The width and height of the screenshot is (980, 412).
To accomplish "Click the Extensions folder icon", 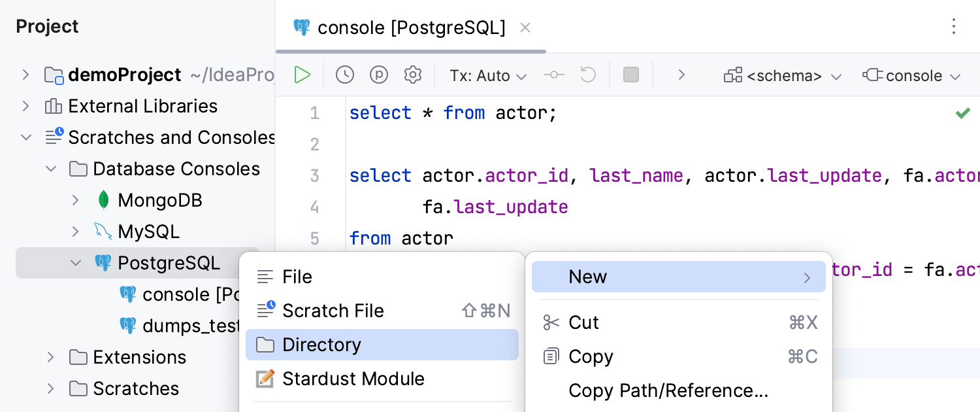I will (78, 357).
